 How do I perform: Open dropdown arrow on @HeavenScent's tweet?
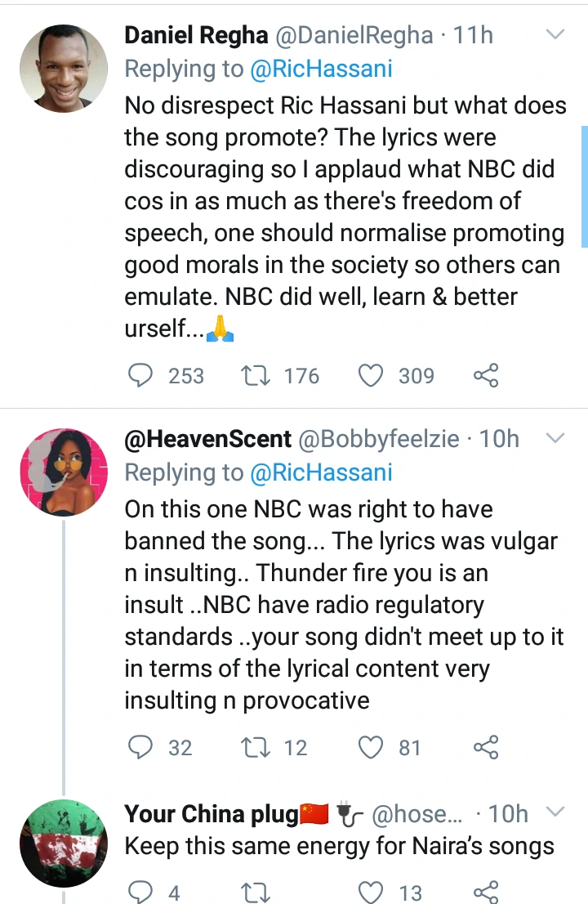pyautogui.click(x=555, y=439)
